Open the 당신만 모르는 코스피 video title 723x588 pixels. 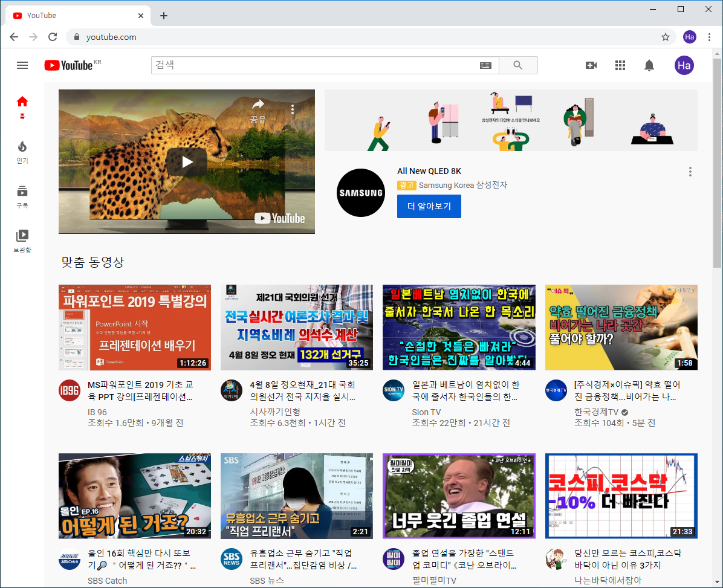click(628, 560)
